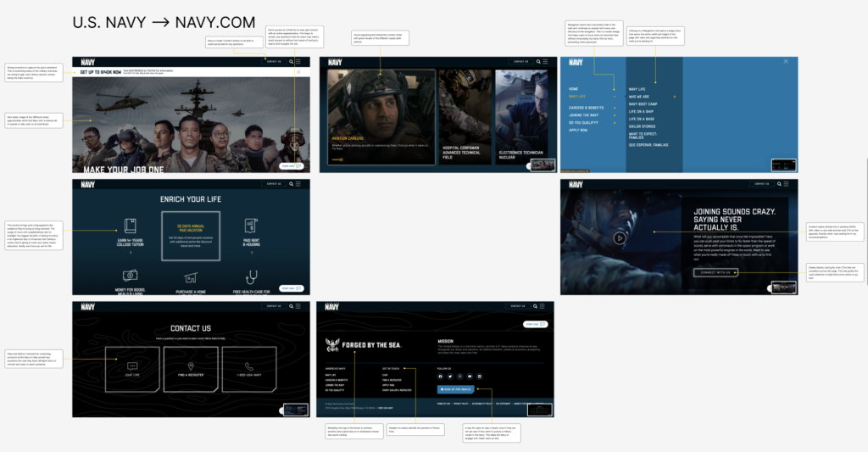The image size is (868, 452).
Task: Open the Every Sailor a Recruiter footer link
Action: click(x=397, y=390)
